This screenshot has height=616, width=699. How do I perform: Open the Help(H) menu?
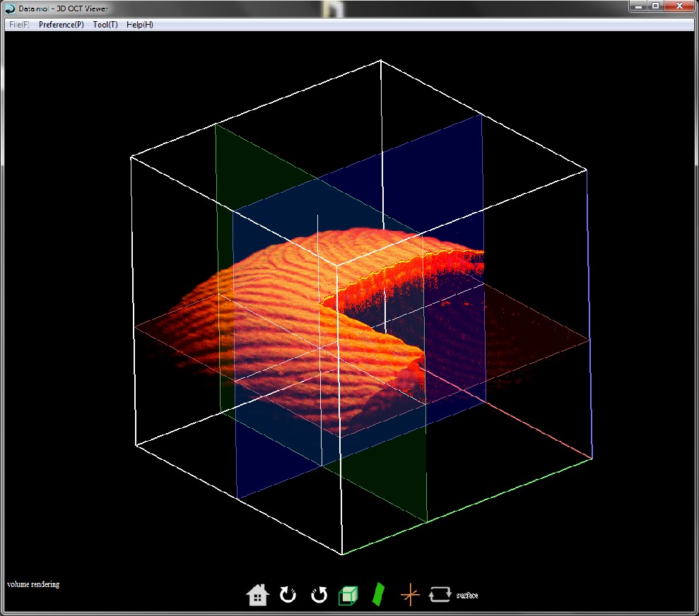[x=139, y=25]
